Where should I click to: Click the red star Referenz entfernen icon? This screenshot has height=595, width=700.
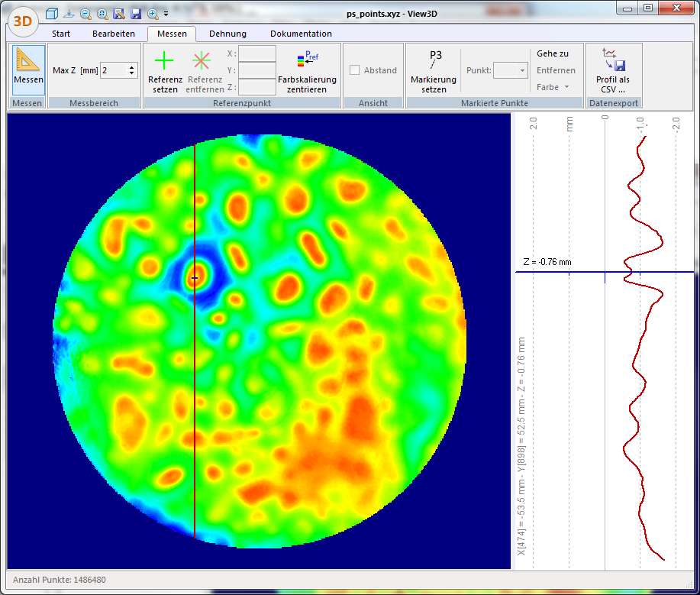click(202, 62)
